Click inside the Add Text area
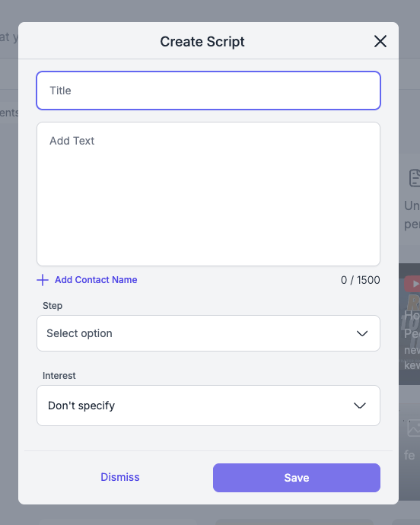This screenshot has height=525, width=420. coord(208,194)
